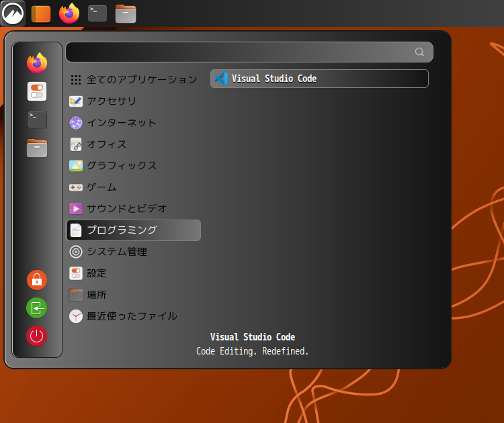Select システム管理 category
Viewport: 504px width, 423px height.
coord(134,252)
